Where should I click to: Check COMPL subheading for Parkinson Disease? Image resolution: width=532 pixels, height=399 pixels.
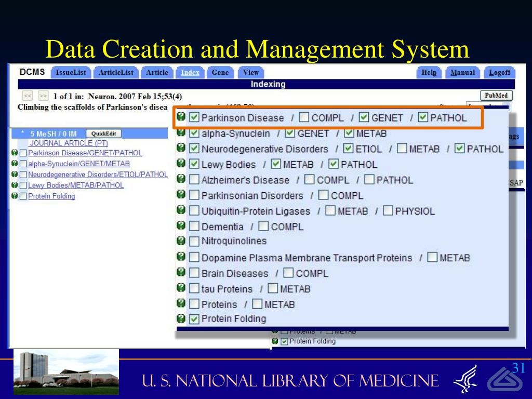coord(304,117)
